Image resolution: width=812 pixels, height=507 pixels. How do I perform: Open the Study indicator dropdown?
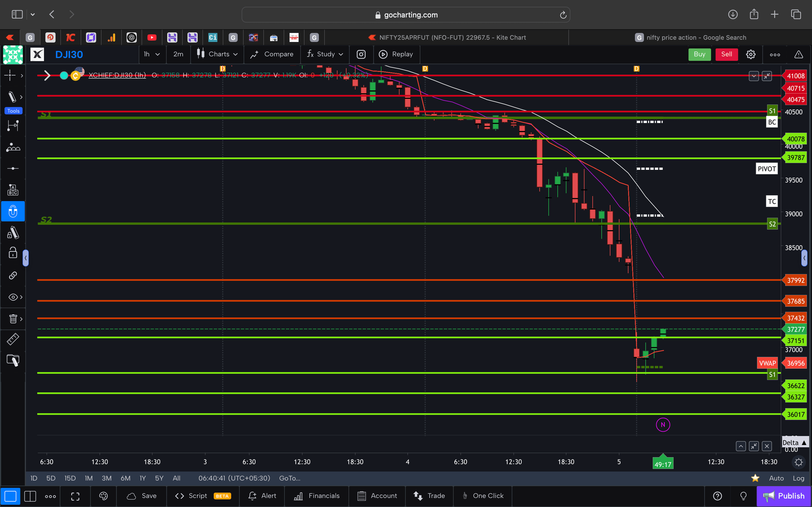[x=324, y=54]
